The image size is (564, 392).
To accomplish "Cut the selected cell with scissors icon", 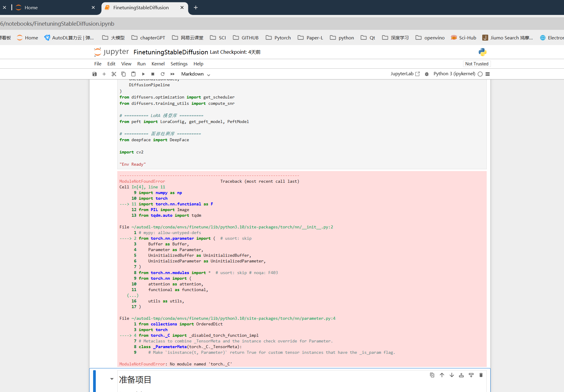I will coord(114,74).
